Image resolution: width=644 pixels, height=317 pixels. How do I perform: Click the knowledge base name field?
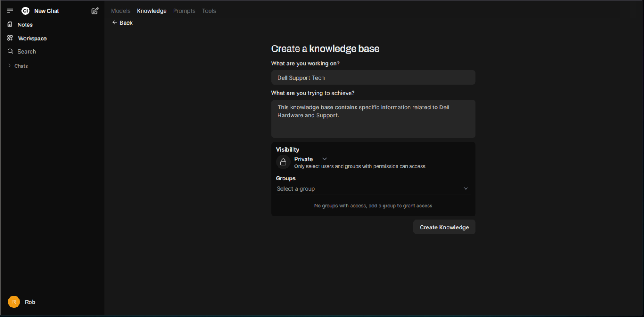(373, 77)
